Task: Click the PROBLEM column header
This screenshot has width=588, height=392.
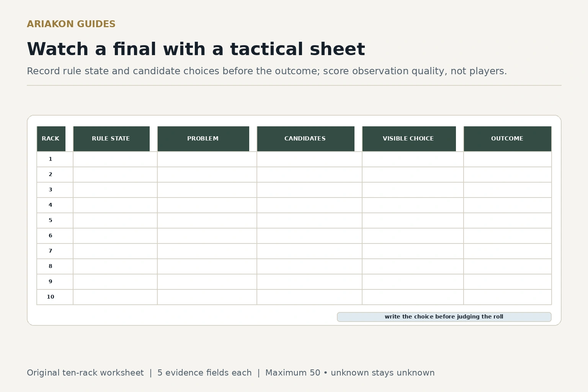Action: [203, 139]
